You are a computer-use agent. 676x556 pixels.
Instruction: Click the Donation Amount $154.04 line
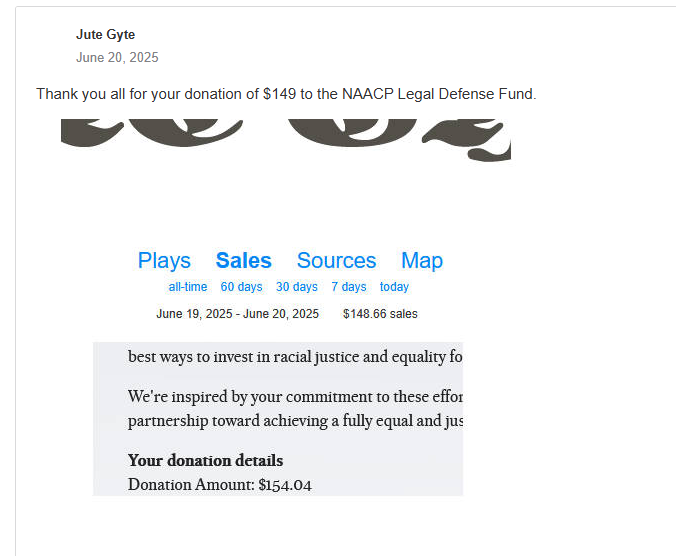tap(219, 485)
